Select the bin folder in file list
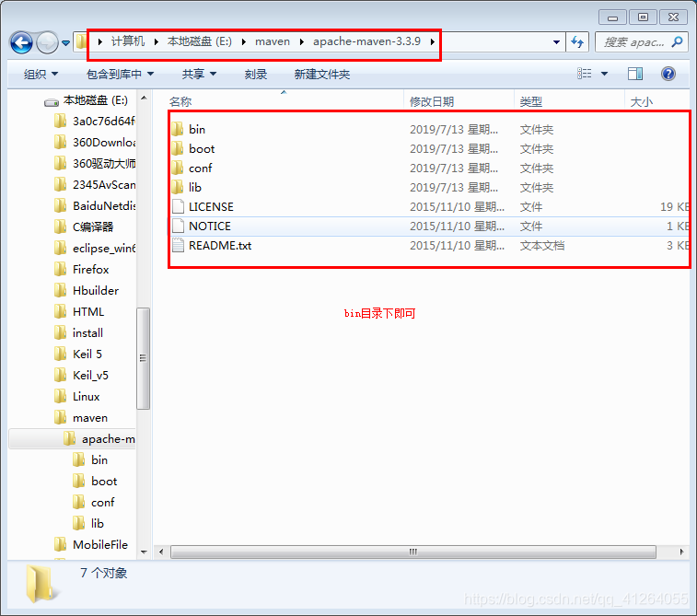This screenshot has width=697, height=616. [x=196, y=129]
